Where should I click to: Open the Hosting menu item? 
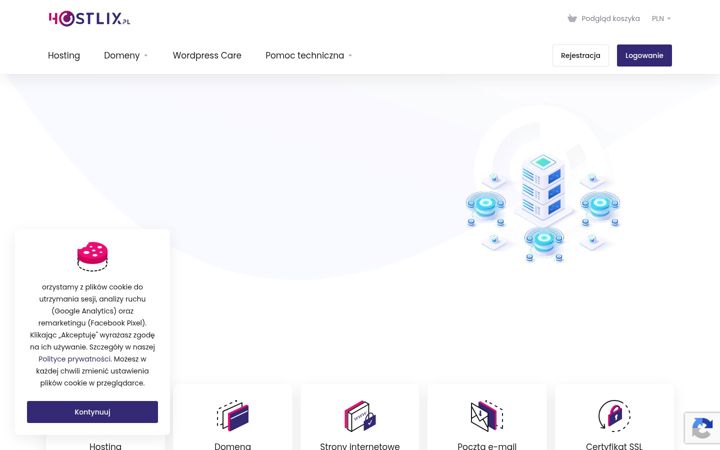tap(64, 55)
